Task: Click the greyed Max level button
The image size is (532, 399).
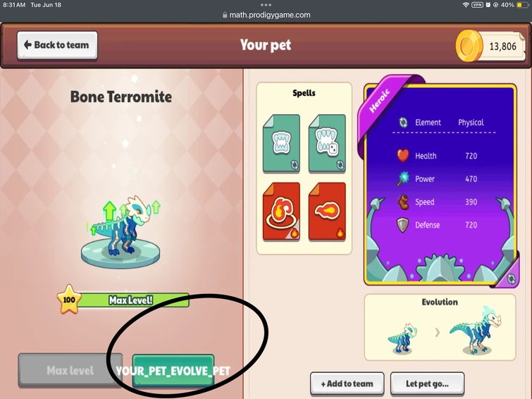Action: (70, 370)
